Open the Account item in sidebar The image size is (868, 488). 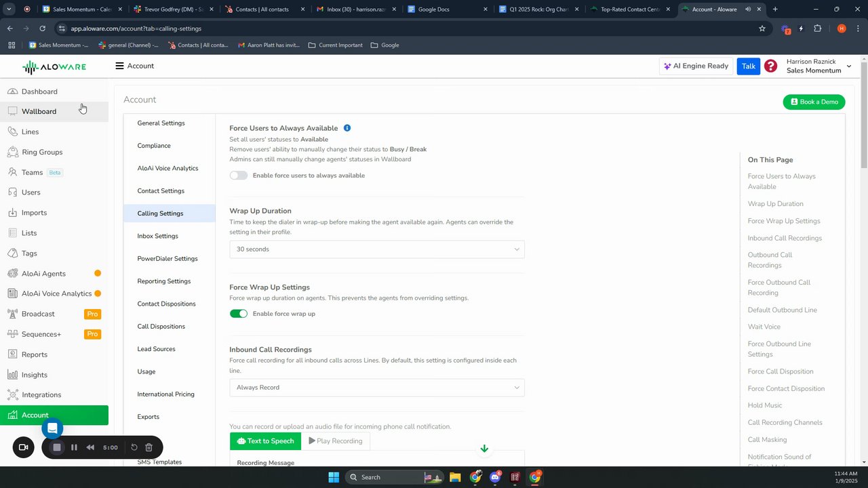[x=54, y=415]
